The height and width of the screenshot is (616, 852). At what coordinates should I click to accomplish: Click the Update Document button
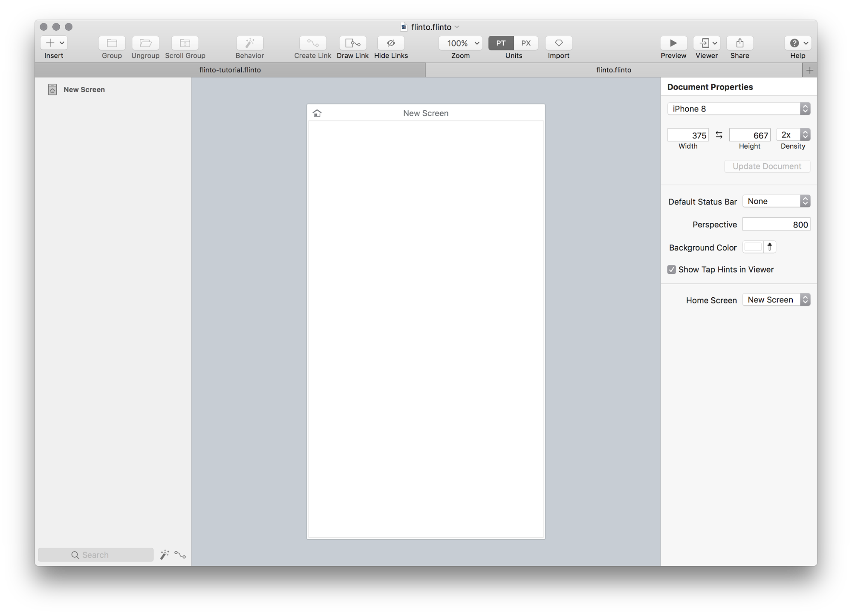tap(767, 166)
